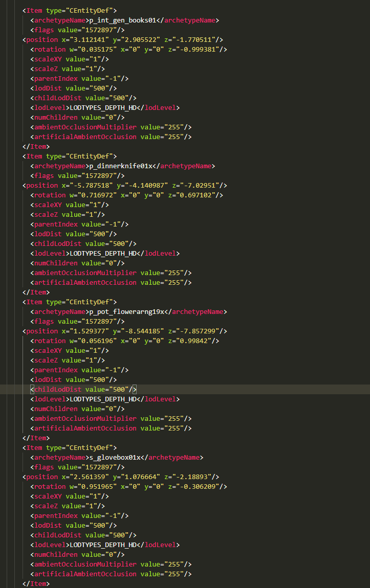Viewport: 370px width, 588px height.
Task: Click the rotation z value "-0.306209"
Action: pos(198,486)
